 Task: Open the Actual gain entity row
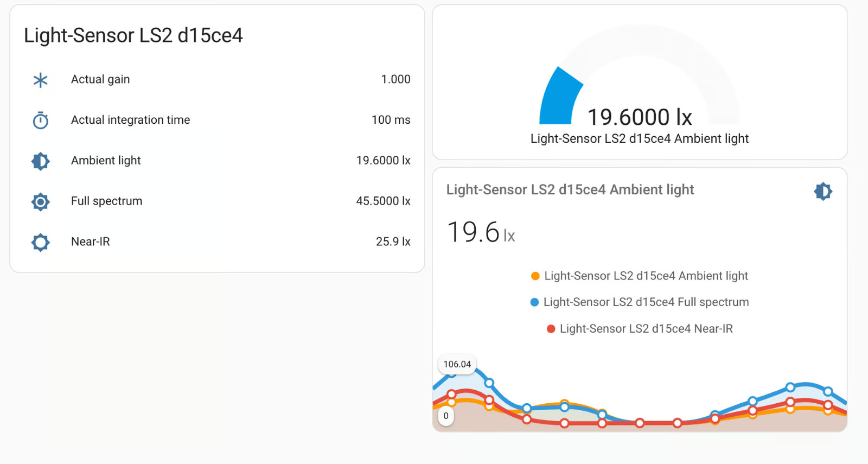100,79
